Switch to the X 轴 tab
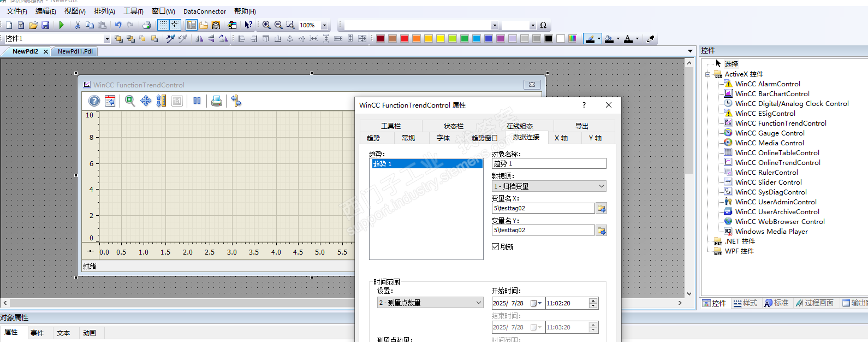 click(561, 138)
